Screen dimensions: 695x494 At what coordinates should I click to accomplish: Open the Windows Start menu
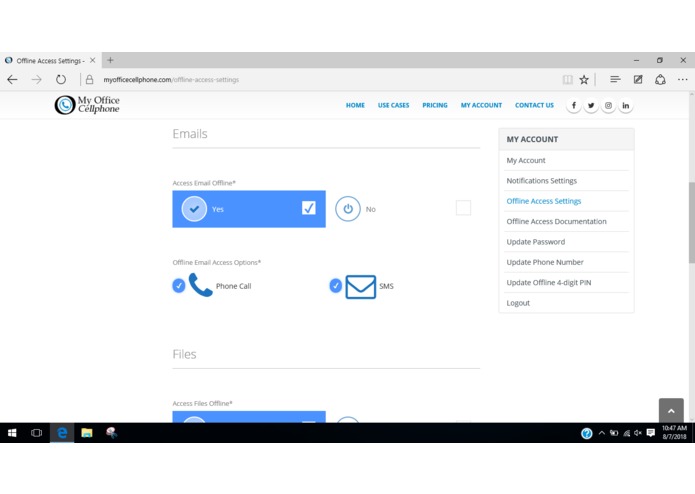pyautogui.click(x=12, y=433)
